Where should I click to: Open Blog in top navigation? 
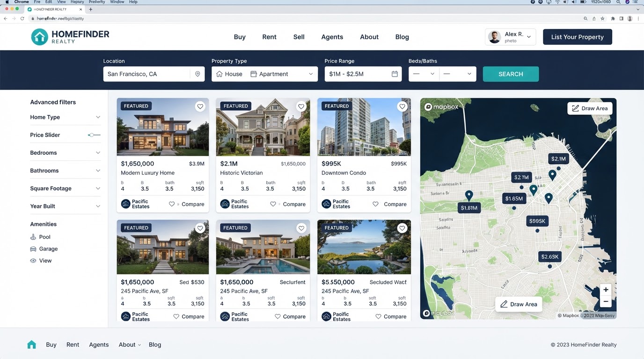[x=402, y=37]
